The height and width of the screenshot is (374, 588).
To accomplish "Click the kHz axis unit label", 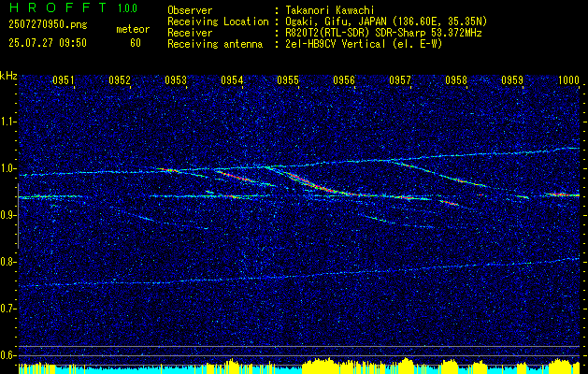I will pyautogui.click(x=8, y=76).
